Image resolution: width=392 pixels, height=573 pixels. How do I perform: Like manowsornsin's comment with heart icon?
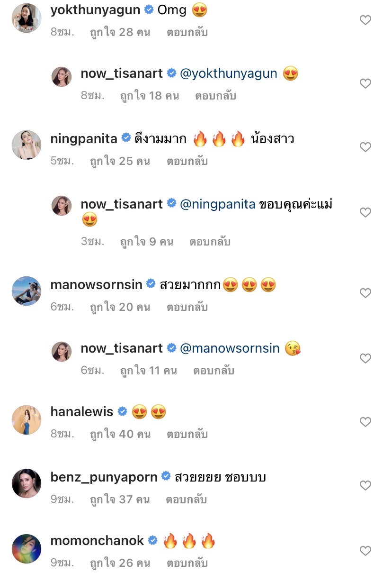point(365,293)
